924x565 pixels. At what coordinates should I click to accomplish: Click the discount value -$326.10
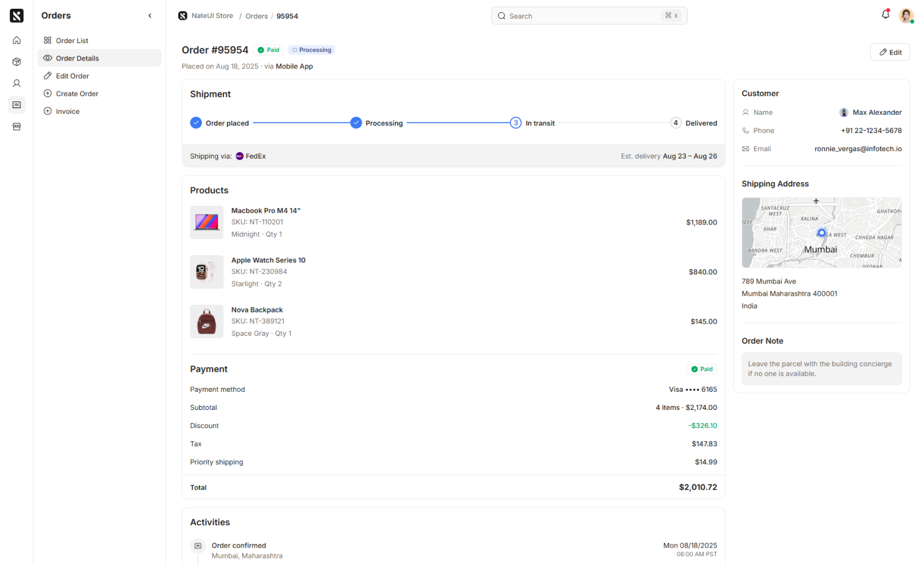[702, 426]
